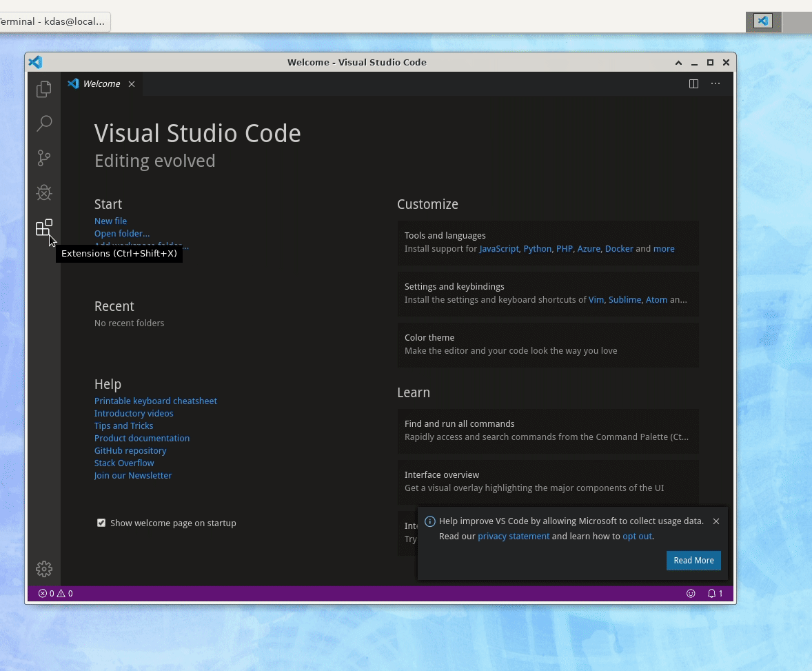Click the 'more' languages link
Screen dimensions: 812x671
click(664, 249)
